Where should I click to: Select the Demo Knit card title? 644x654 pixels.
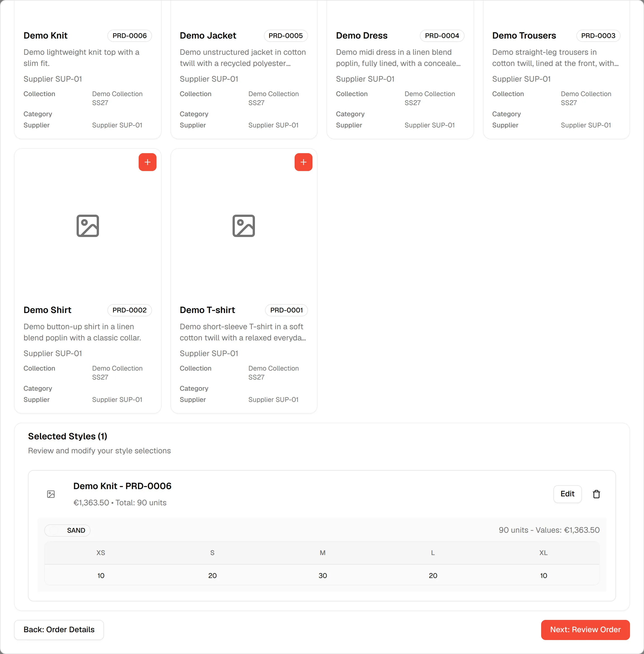pyautogui.click(x=45, y=35)
